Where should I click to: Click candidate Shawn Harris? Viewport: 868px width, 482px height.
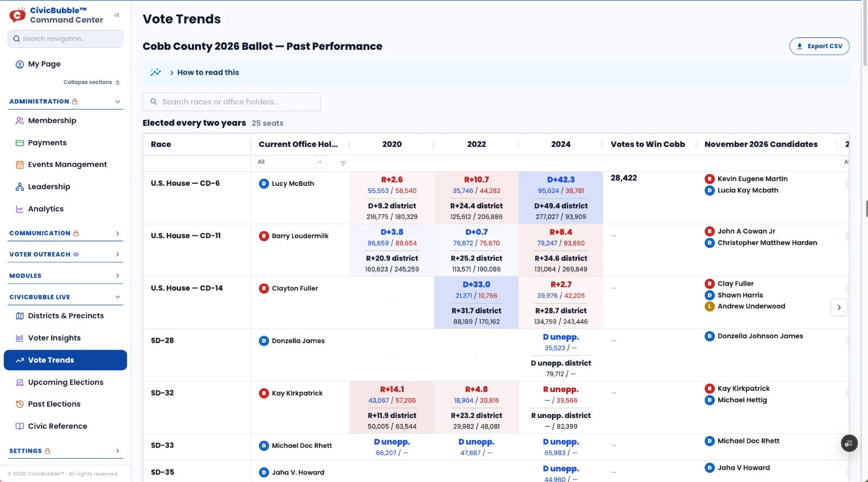[740, 295]
